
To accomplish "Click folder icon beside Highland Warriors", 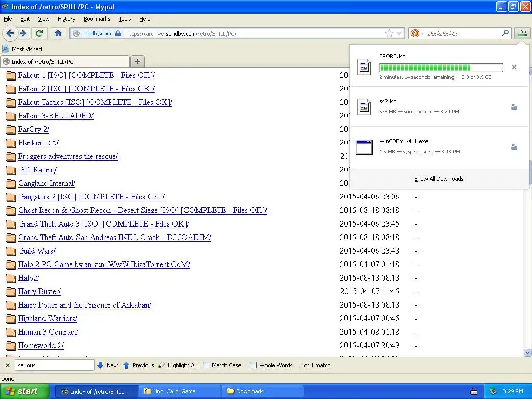I will [x=11, y=318].
